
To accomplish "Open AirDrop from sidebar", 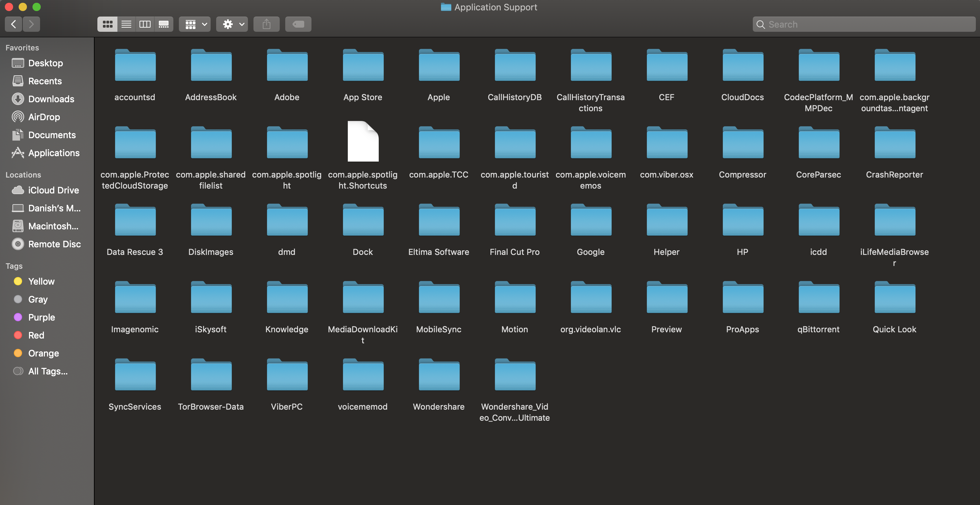I will tap(44, 117).
